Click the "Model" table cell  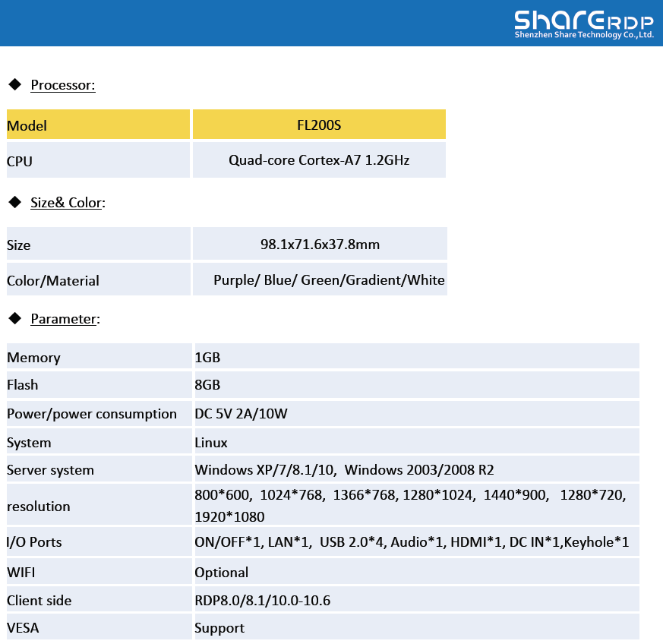point(98,125)
